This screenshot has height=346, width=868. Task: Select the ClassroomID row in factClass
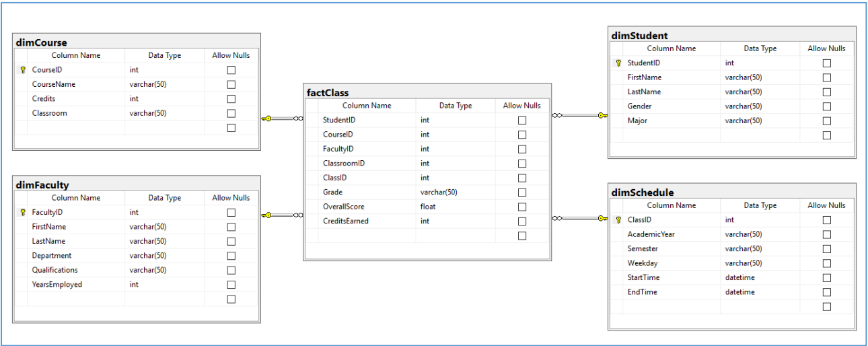tap(427, 164)
